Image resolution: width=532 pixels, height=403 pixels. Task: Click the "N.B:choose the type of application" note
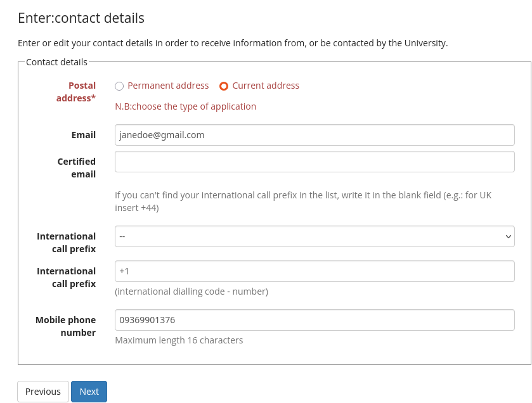(185, 106)
